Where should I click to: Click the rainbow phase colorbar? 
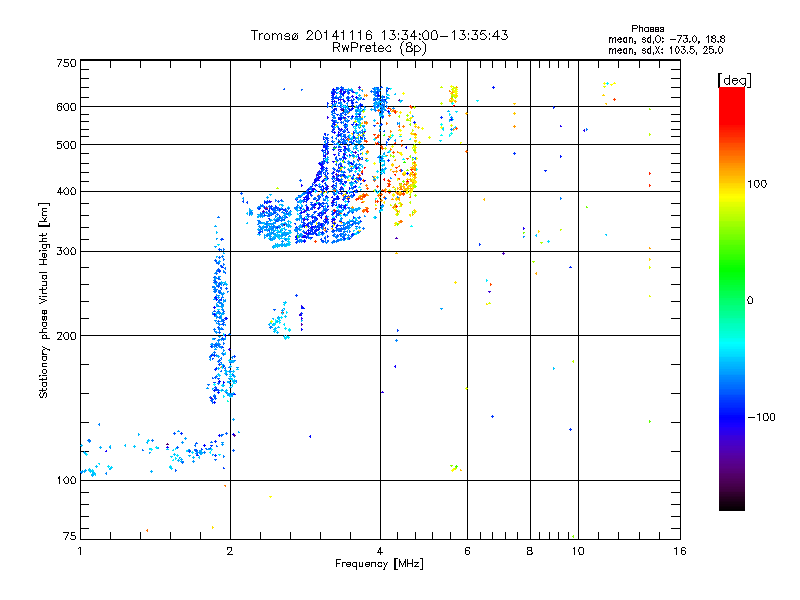point(732,299)
